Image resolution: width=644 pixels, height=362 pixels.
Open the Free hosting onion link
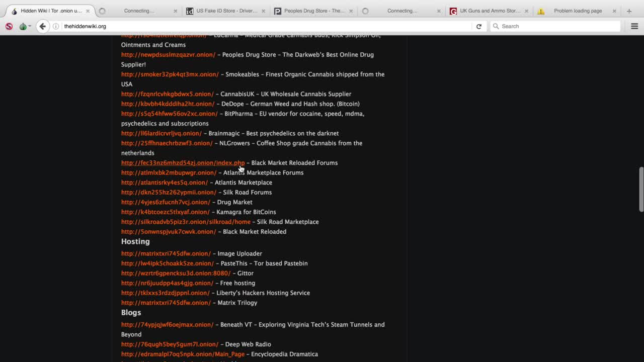point(168,283)
